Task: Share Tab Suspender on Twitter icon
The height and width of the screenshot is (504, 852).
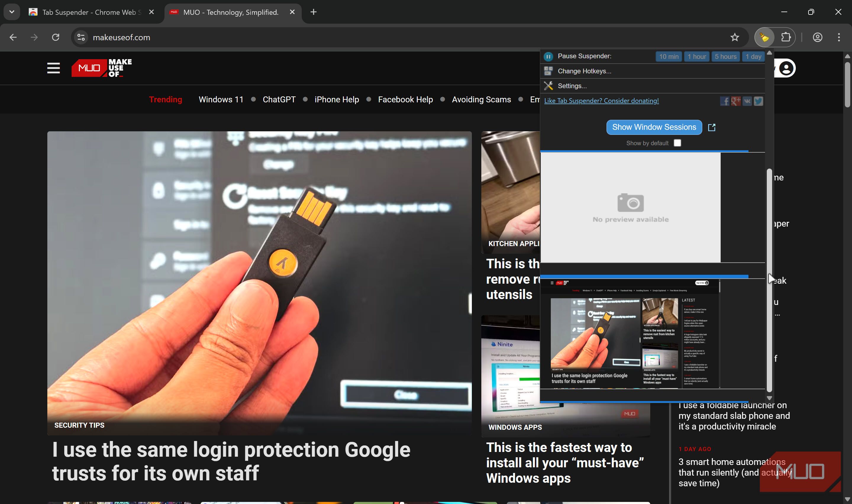Action: [758, 101]
